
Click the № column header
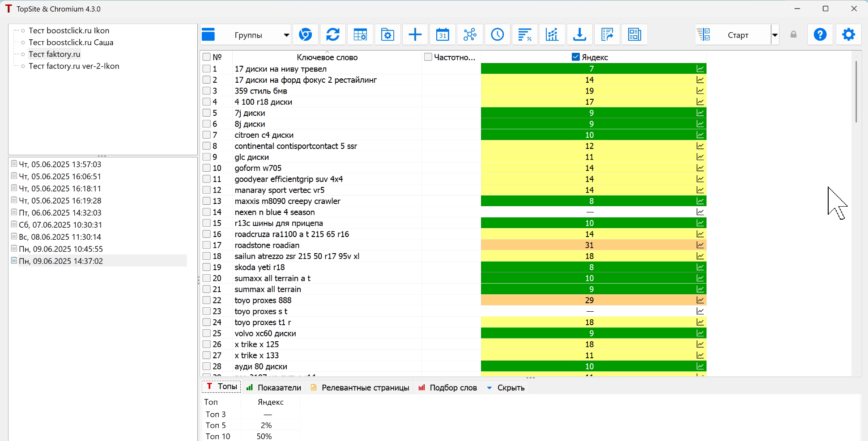[x=217, y=57]
